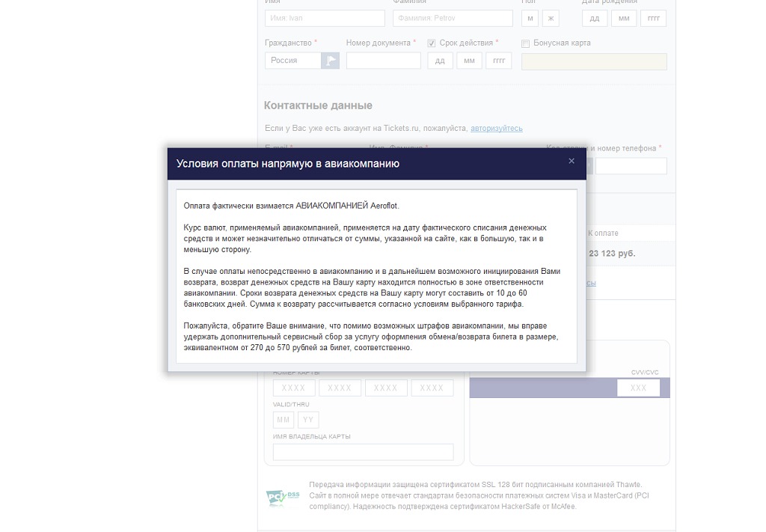Image resolution: width=766 pixels, height=532 pixels.
Task: Click birth date year ГГГГ field
Action: 653,18
